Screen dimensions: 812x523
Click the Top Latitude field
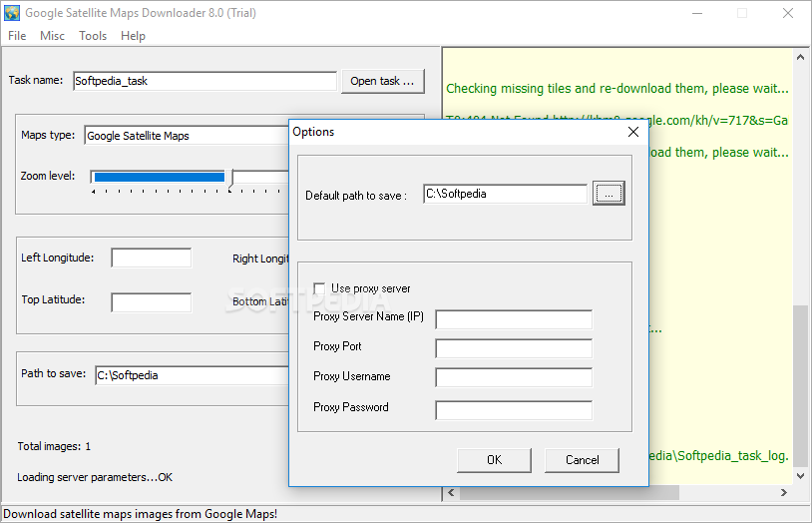152,302
